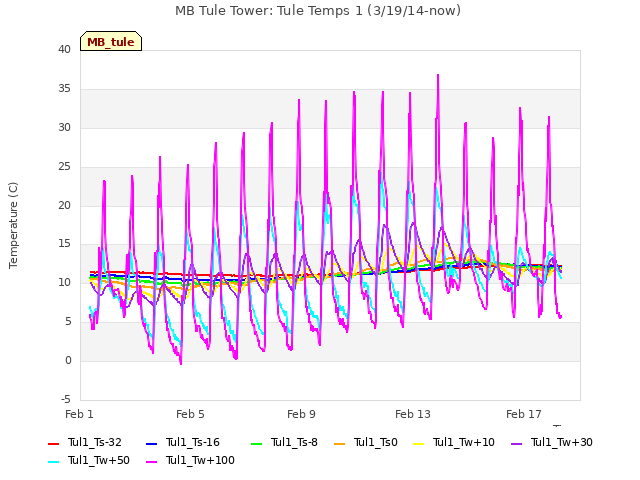Click the orange Tul1_Ts0 color marker
Viewport: 640px width, 480px height.
click(340, 444)
